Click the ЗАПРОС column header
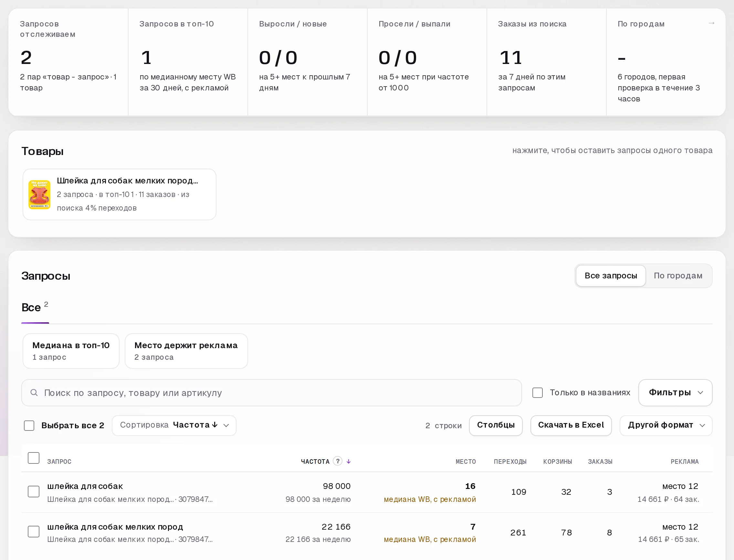 [59, 462]
